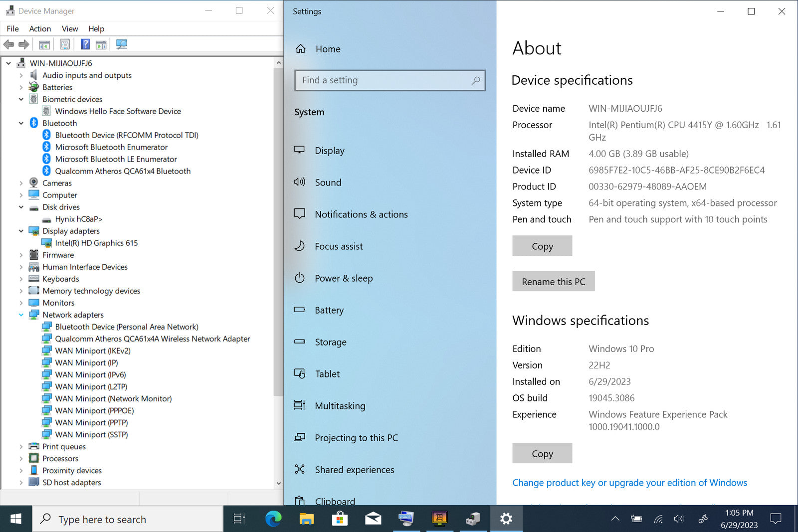Screen dimensions: 798x532
Task: Click the taskbar Type here to search box
Action: 128,519
